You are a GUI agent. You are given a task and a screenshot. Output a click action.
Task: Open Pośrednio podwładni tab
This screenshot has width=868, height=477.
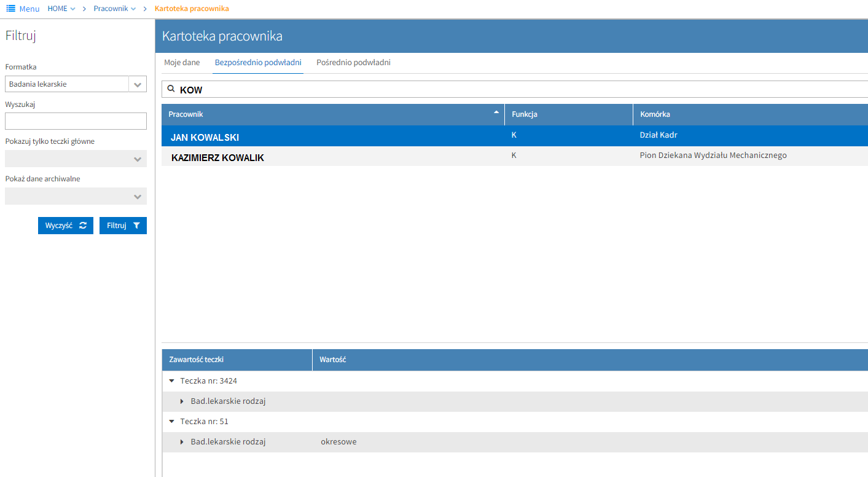pos(353,63)
